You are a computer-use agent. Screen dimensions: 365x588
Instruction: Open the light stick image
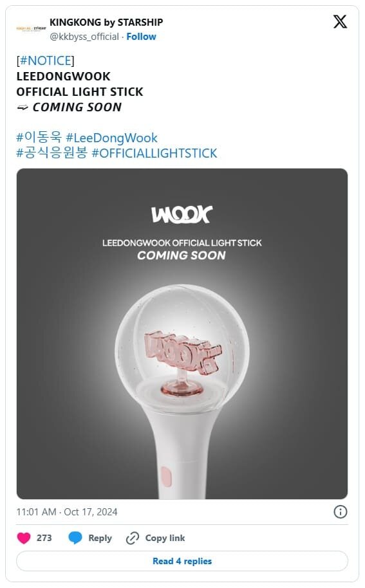point(182,334)
